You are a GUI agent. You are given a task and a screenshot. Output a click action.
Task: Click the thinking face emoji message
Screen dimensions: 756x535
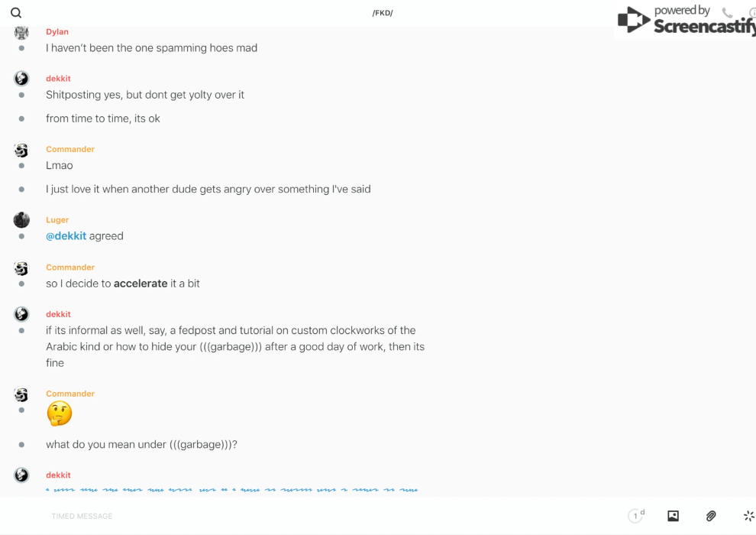[59, 414]
